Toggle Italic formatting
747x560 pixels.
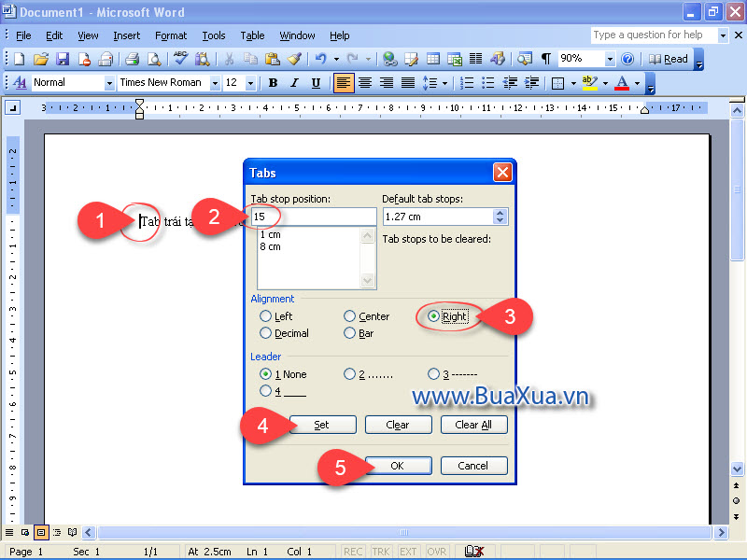pyautogui.click(x=294, y=83)
